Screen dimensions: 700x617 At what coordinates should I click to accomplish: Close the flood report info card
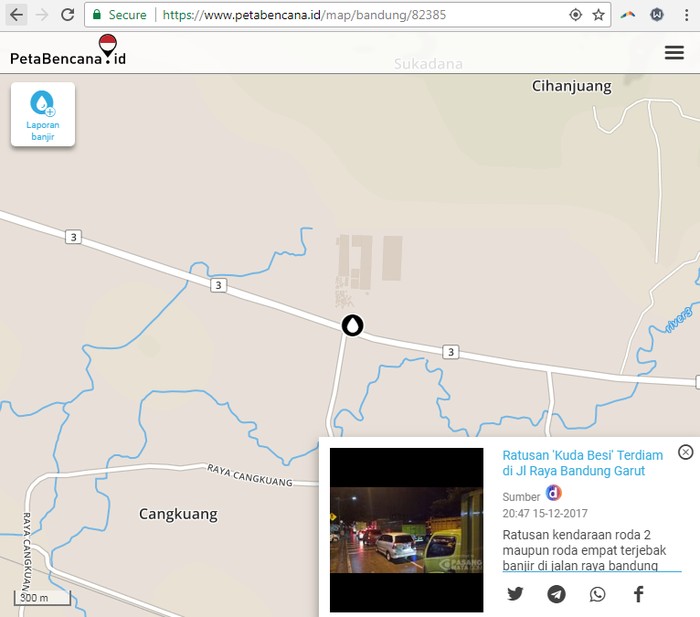(x=685, y=452)
